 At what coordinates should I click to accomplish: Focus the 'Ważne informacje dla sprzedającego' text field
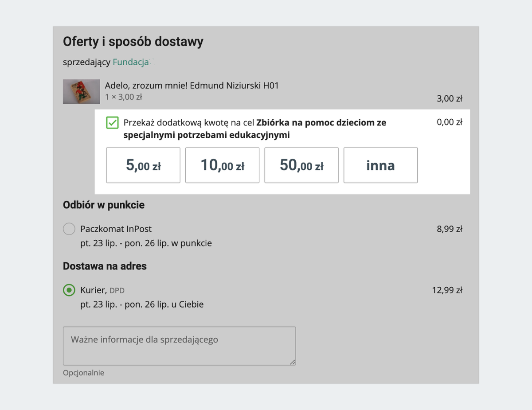[x=179, y=346]
